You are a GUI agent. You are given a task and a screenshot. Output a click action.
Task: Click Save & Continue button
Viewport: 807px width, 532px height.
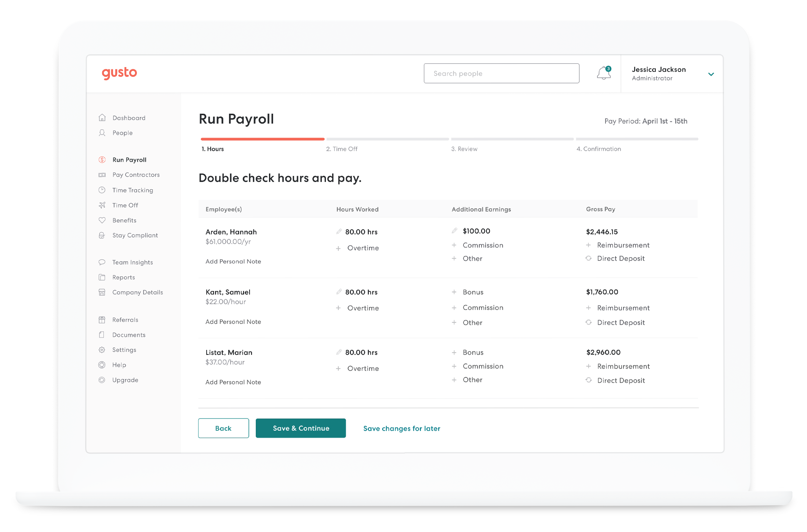(301, 428)
